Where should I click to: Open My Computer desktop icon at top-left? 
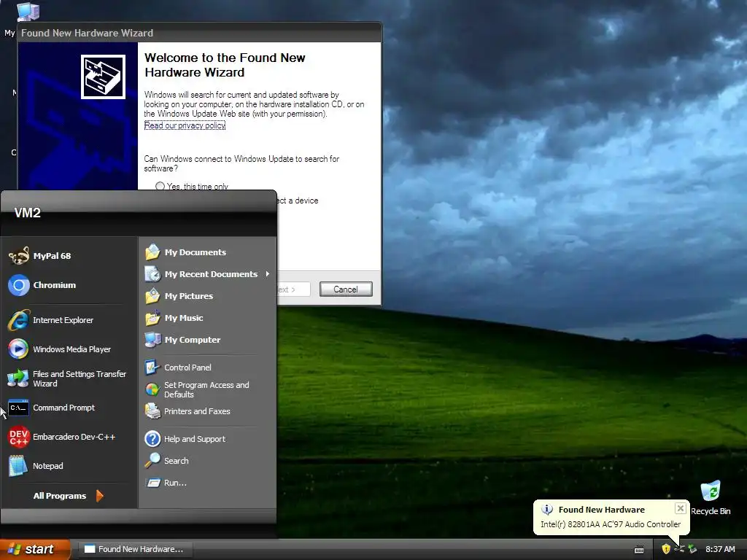pyautogui.click(x=28, y=12)
